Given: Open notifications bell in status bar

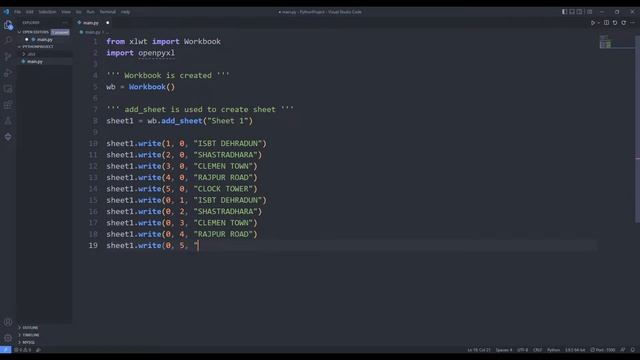Looking at the screenshot, I should (633, 350).
